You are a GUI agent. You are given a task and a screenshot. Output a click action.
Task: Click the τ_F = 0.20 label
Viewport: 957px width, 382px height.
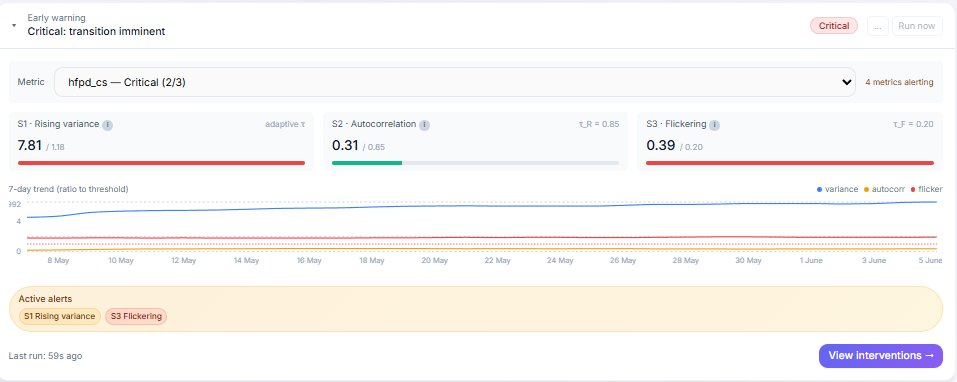913,124
